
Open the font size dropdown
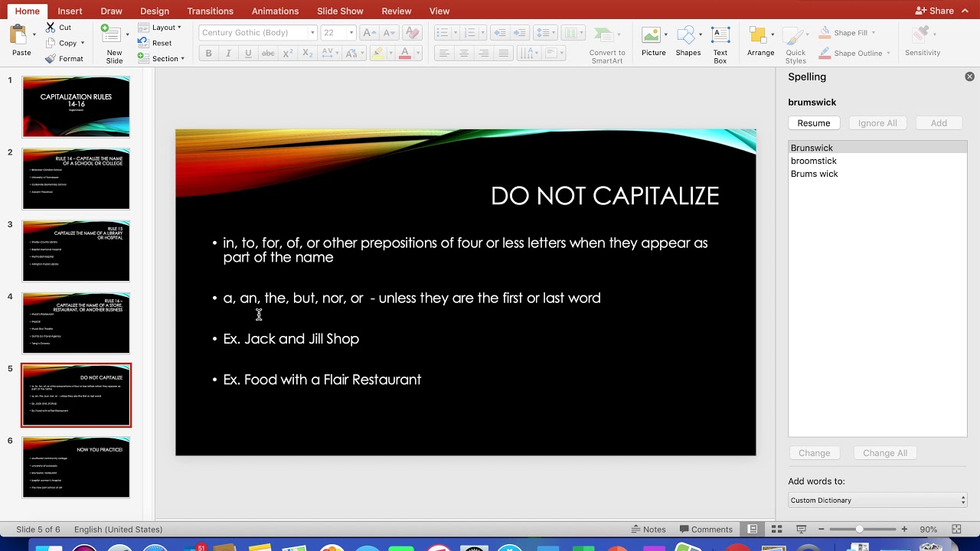point(351,33)
